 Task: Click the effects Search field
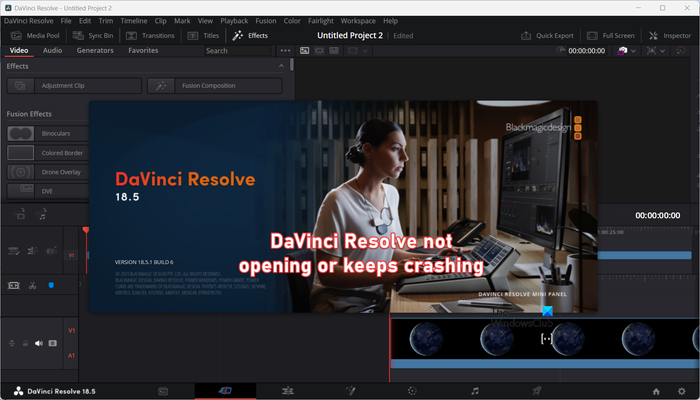tap(238, 51)
